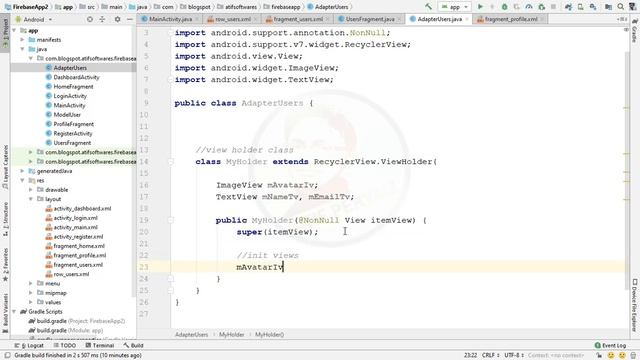640x360 pixels.
Task: Click the gray stop button in toolbar
Action: point(553,7)
